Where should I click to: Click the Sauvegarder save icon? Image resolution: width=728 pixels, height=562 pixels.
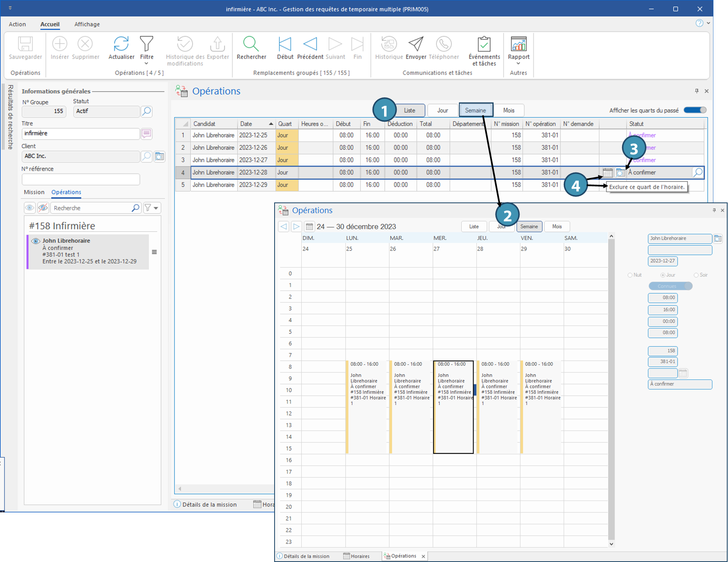pyautogui.click(x=26, y=44)
